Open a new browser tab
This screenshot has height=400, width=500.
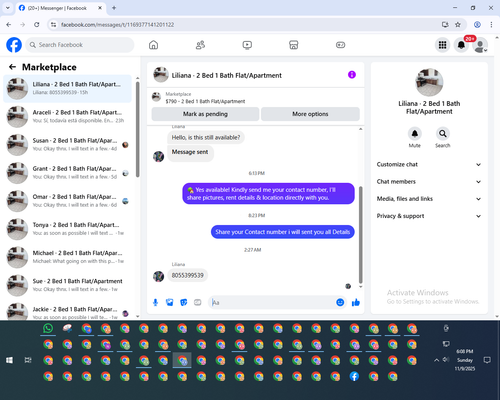pos(114,8)
